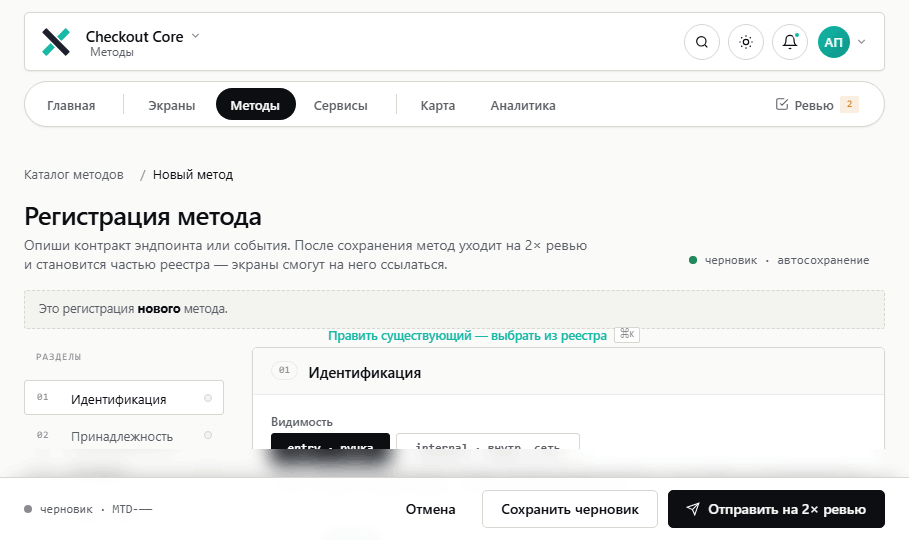Open the Ревью queue link
The image size is (909, 540).
tap(817, 104)
